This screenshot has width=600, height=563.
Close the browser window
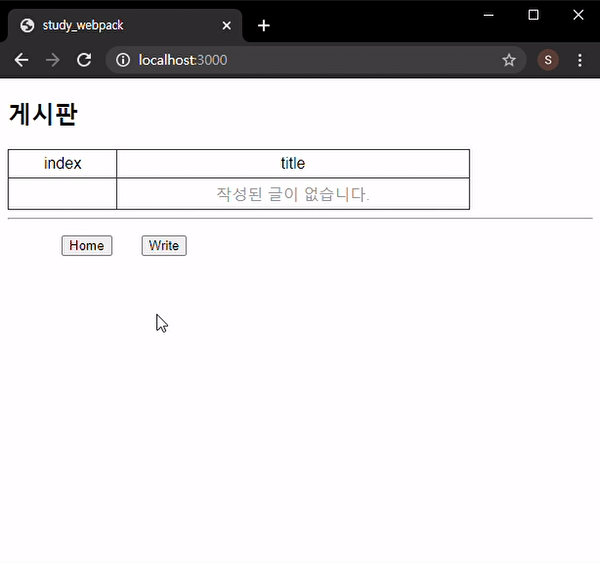coord(578,15)
